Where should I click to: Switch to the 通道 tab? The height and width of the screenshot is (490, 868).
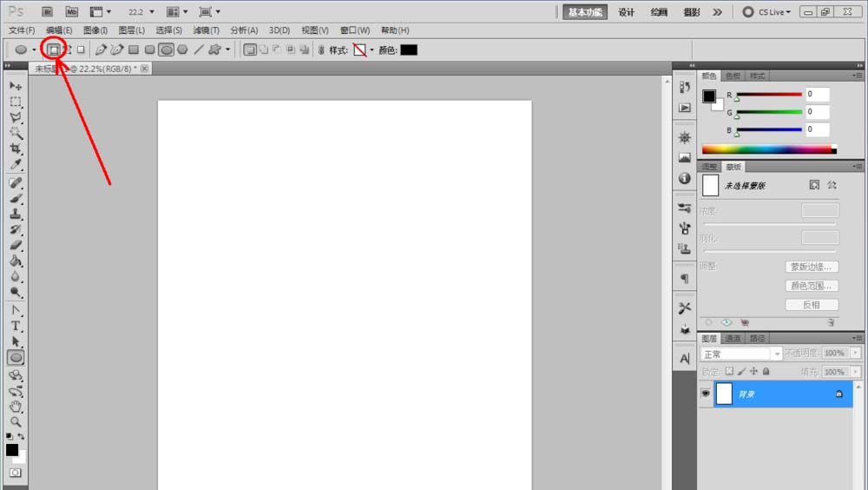[733, 338]
